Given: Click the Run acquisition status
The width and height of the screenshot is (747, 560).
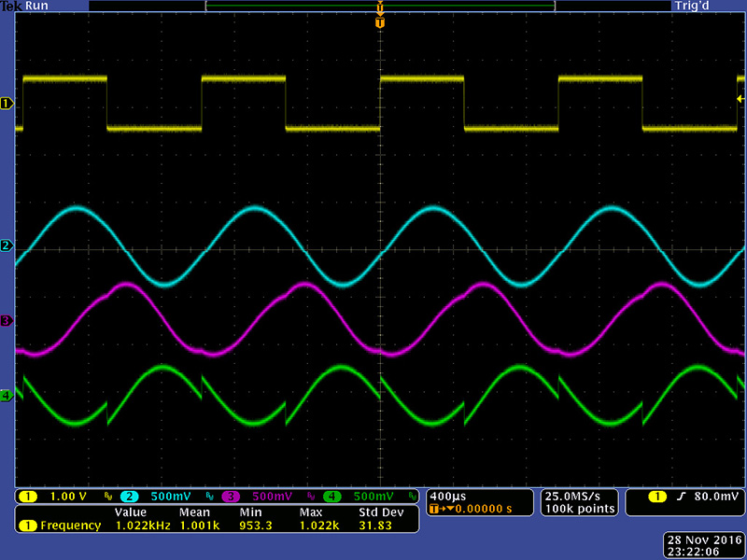Looking at the screenshot, I should point(37,6).
